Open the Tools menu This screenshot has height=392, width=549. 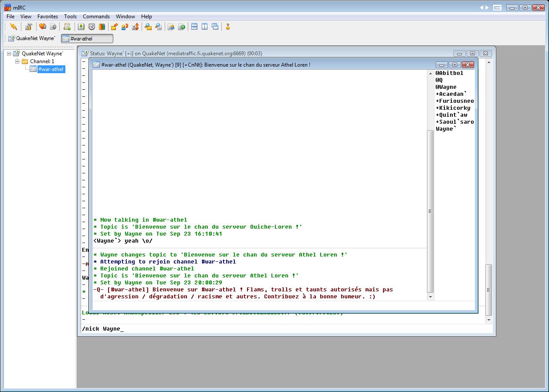pyautogui.click(x=71, y=17)
